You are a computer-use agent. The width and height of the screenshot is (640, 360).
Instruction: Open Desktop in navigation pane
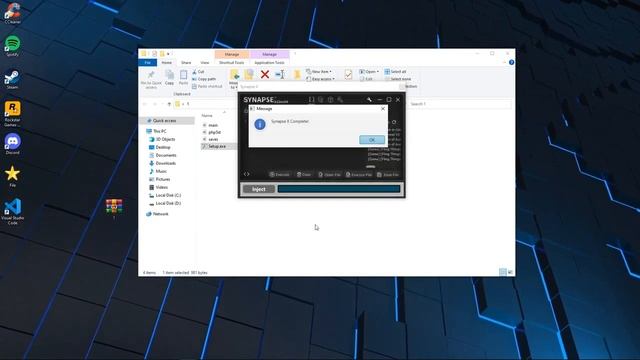(160, 147)
